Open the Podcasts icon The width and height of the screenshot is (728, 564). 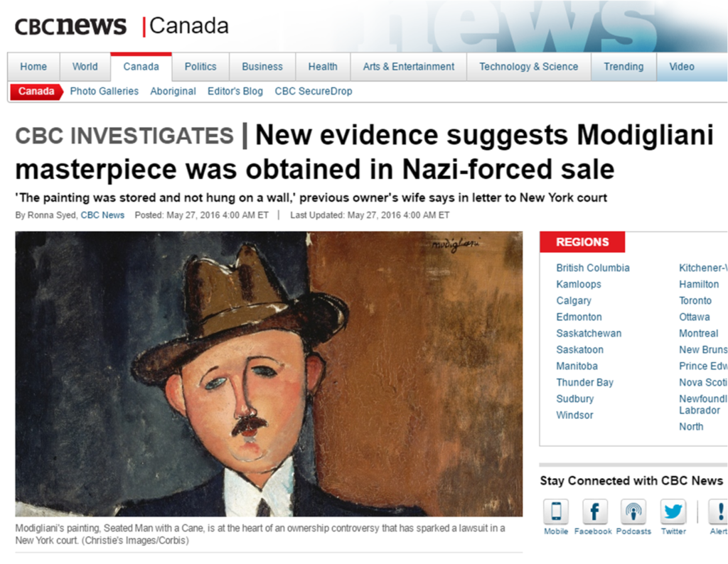(633, 511)
